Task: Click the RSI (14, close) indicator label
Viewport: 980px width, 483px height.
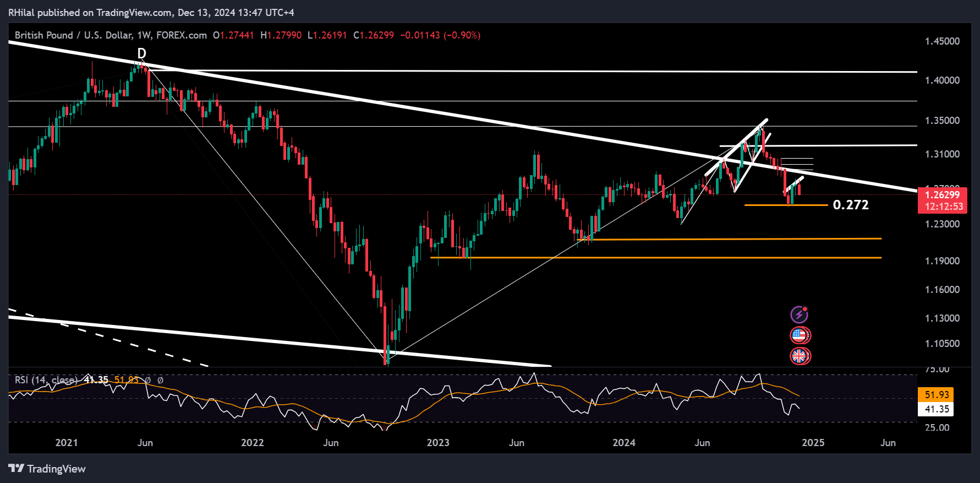Action: coord(46,380)
